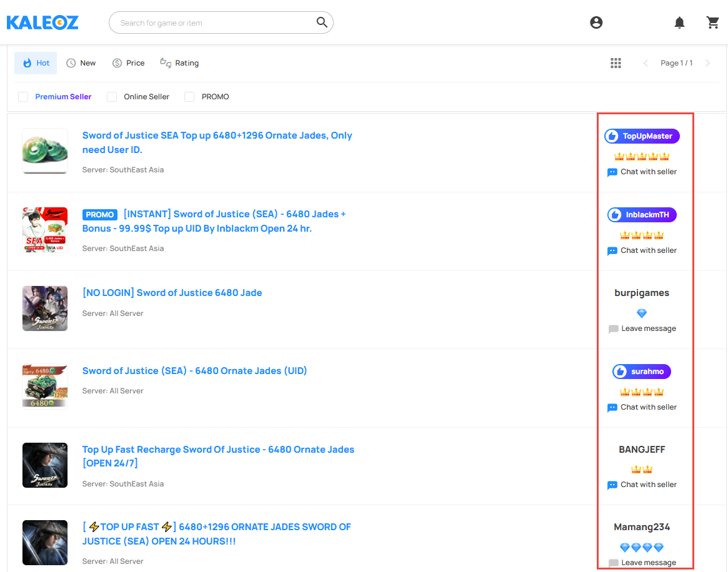Open the shopping cart icon
The height and width of the screenshot is (572, 728).
point(712,22)
